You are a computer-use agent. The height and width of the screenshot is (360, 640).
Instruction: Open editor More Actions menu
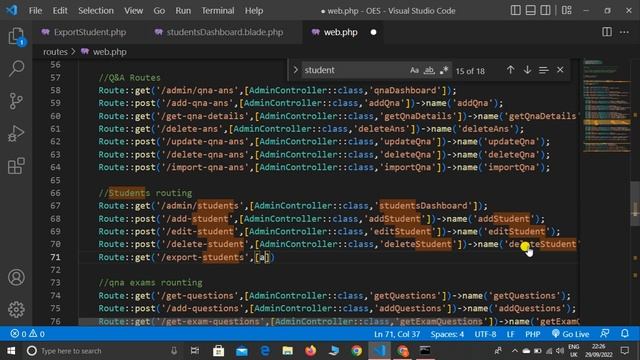tap(624, 32)
